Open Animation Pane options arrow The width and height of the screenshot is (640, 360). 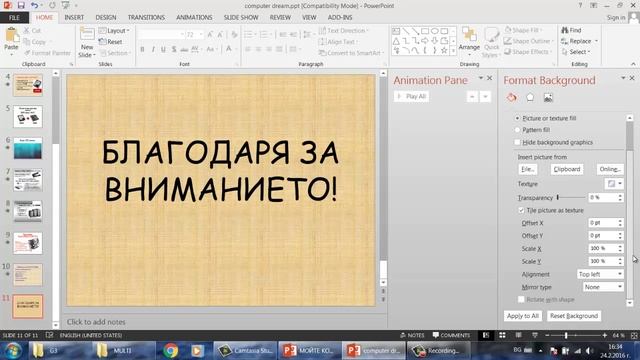(x=481, y=78)
